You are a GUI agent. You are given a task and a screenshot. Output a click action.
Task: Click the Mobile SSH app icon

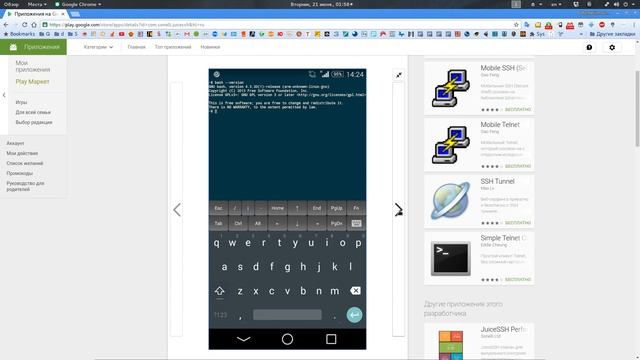(451, 88)
